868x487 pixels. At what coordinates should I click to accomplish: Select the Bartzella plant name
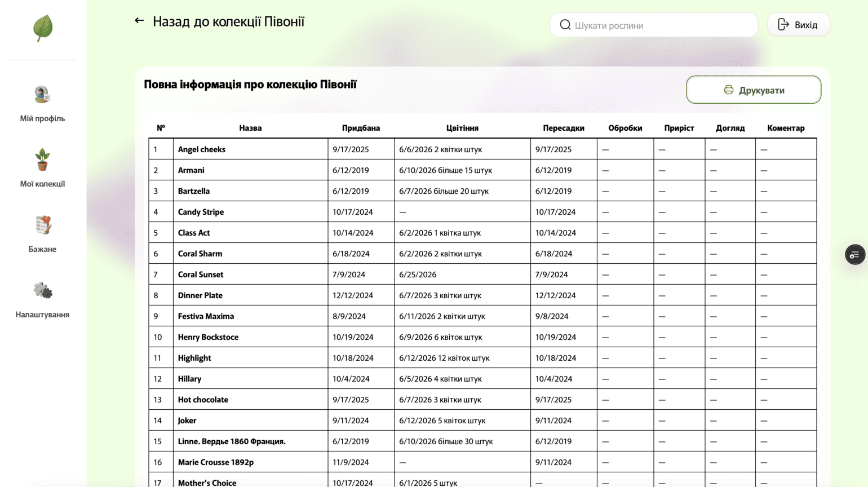pyautogui.click(x=193, y=191)
